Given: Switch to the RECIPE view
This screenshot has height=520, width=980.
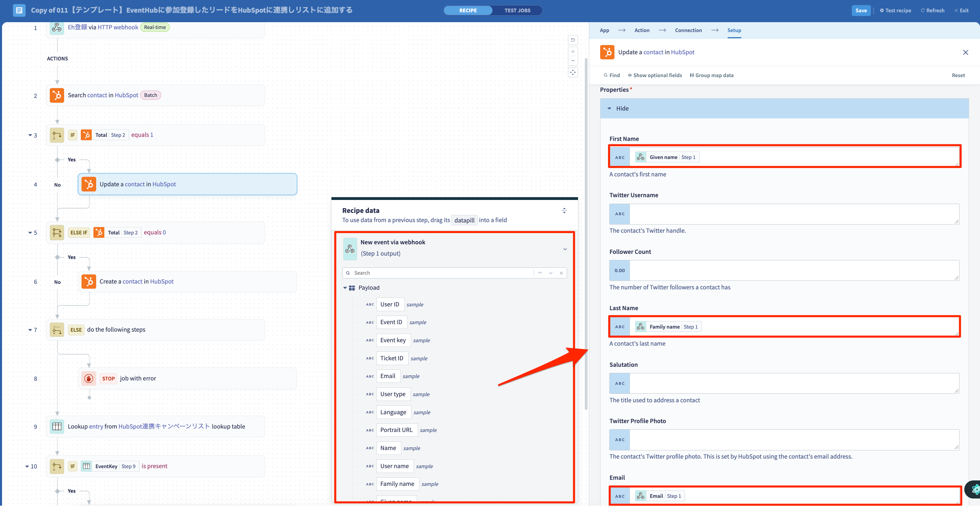Looking at the screenshot, I should (467, 10).
